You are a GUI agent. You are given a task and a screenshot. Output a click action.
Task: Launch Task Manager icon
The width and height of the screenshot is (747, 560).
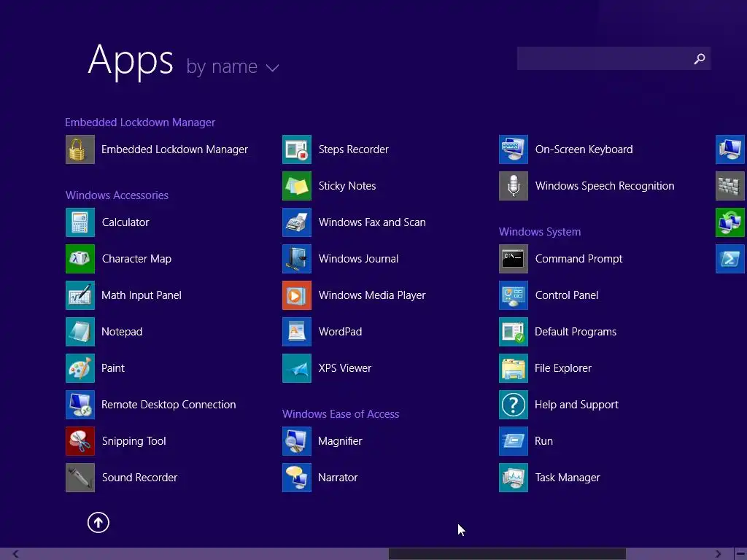pyautogui.click(x=514, y=478)
